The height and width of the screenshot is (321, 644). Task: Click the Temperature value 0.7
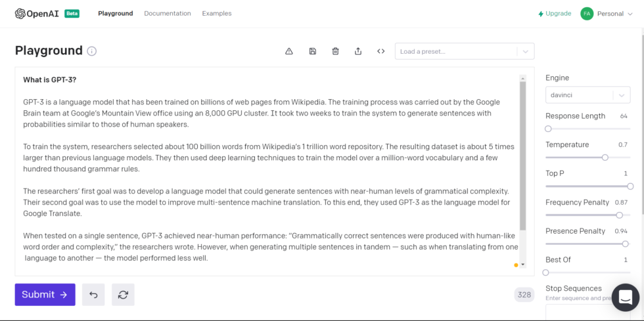(x=623, y=145)
